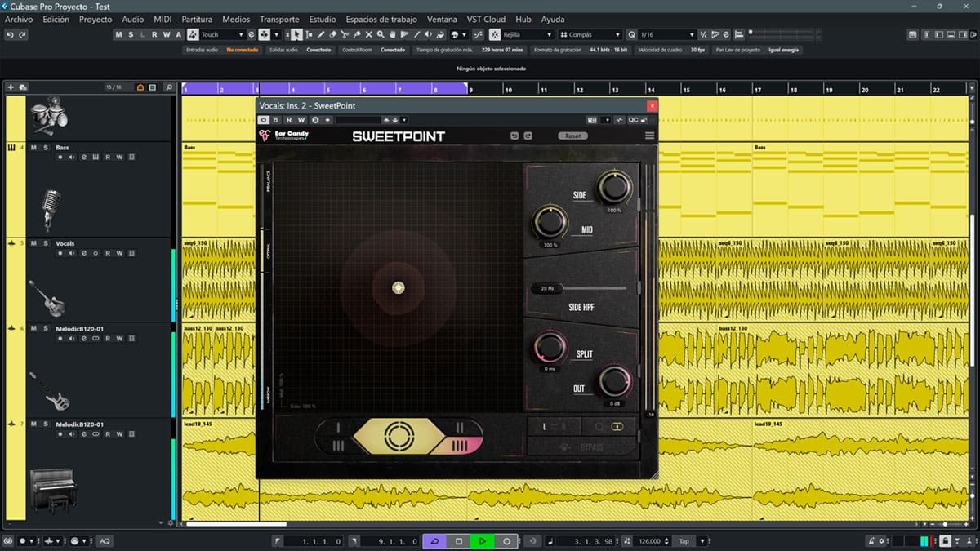Toggle the Cycle loop button

coord(435,541)
